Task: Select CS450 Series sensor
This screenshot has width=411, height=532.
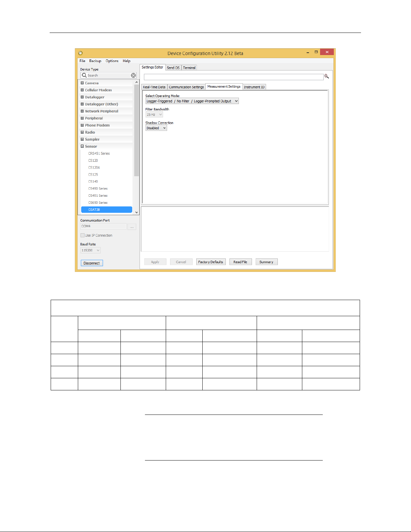Action: (98, 189)
